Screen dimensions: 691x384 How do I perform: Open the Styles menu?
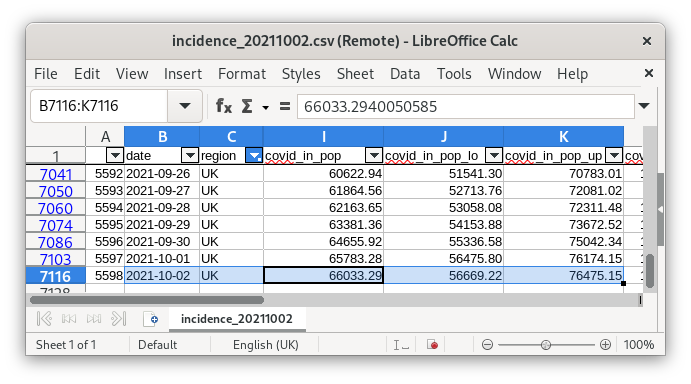click(x=301, y=74)
